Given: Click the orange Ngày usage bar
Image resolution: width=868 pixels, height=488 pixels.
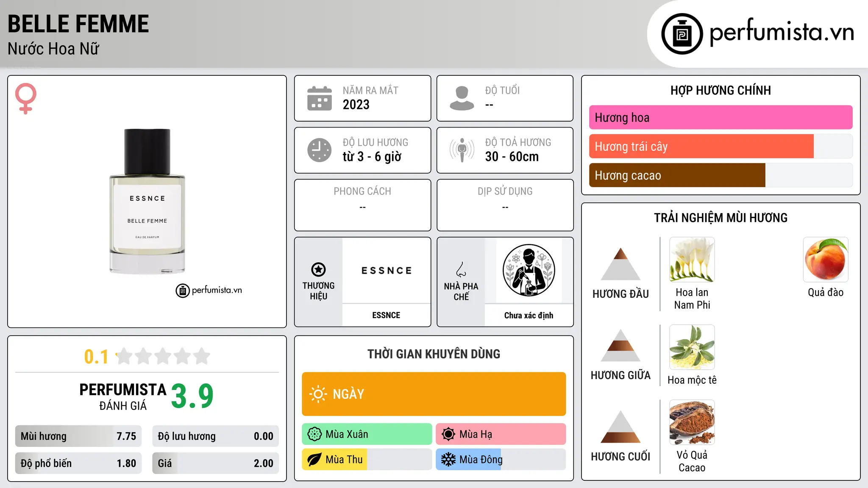Looking at the screenshot, I should [x=434, y=394].
